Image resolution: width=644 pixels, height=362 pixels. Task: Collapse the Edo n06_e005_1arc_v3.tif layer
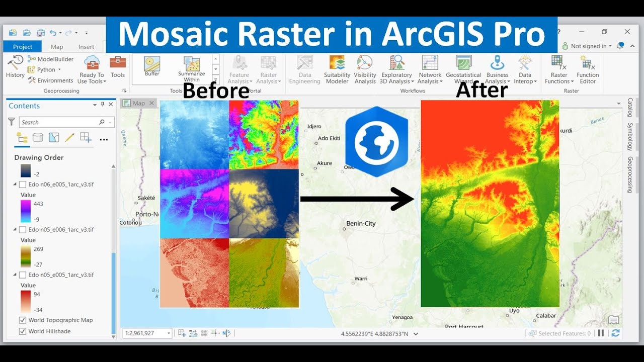click(x=15, y=185)
